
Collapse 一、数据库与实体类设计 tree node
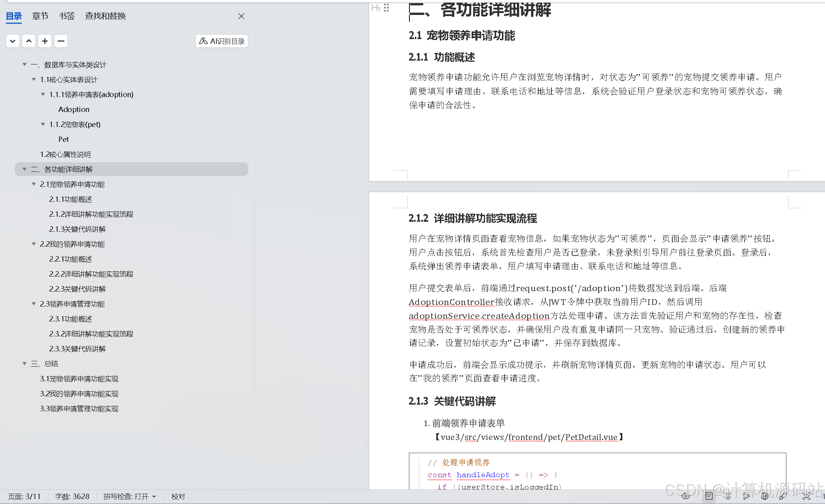[25, 64]
